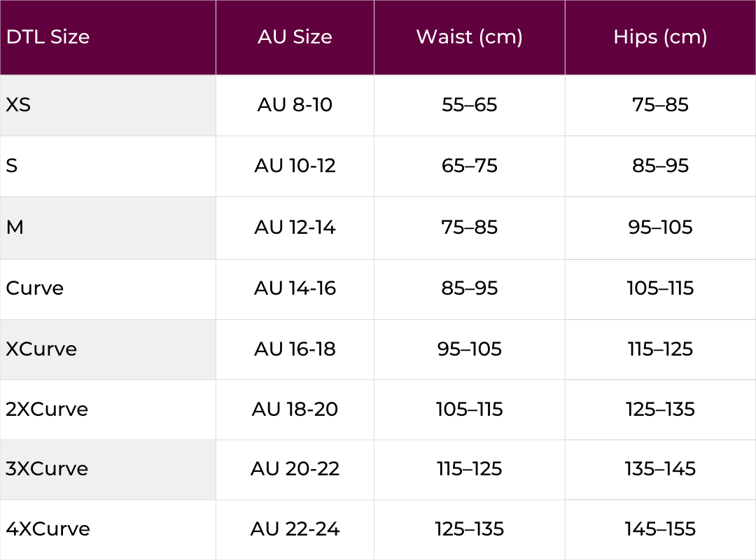The height and width of the screenshot is (560, 756).
Task: Click hips value 145–155
Action: [660, 529]
